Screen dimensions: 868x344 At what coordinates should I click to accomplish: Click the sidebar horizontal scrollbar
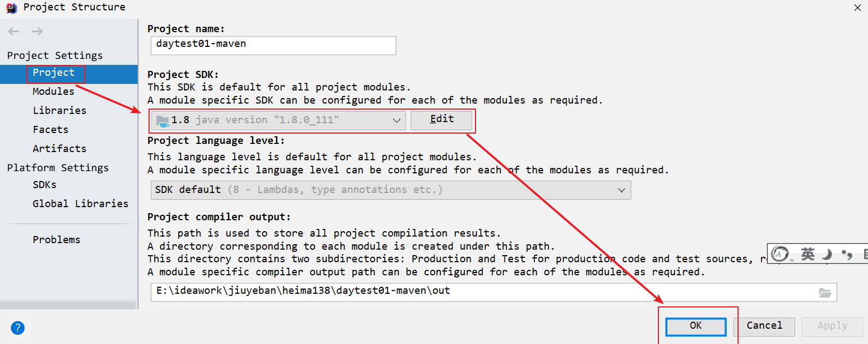[x=68, y=305]
